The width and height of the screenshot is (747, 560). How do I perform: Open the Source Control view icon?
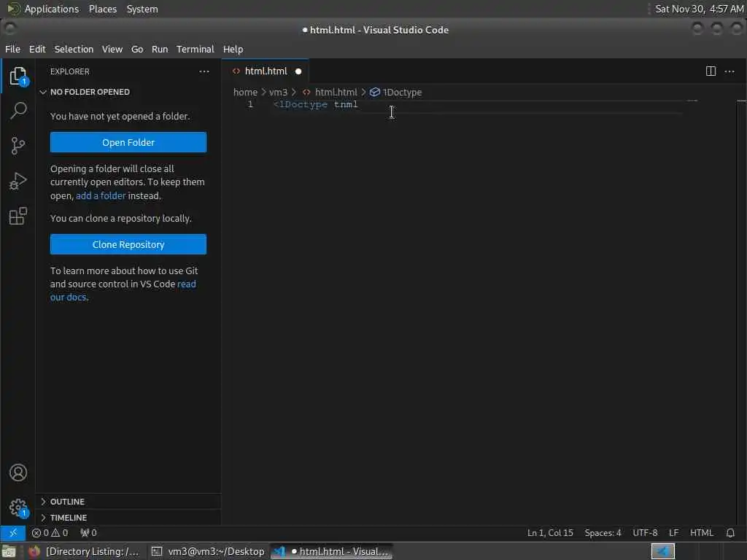pyautogui.click(x=18, y=146)
